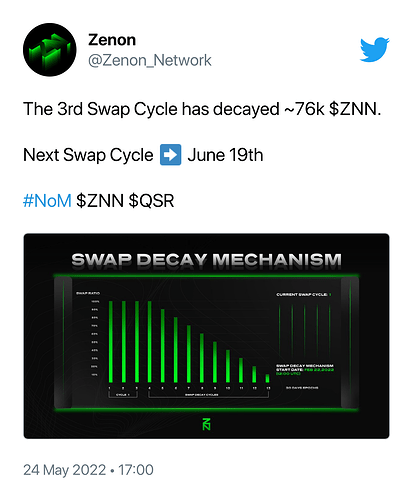The height and width of the screenshot is (500, 413).
Task: Open the $QSR cashtag
Action: [x=151, y=201]
